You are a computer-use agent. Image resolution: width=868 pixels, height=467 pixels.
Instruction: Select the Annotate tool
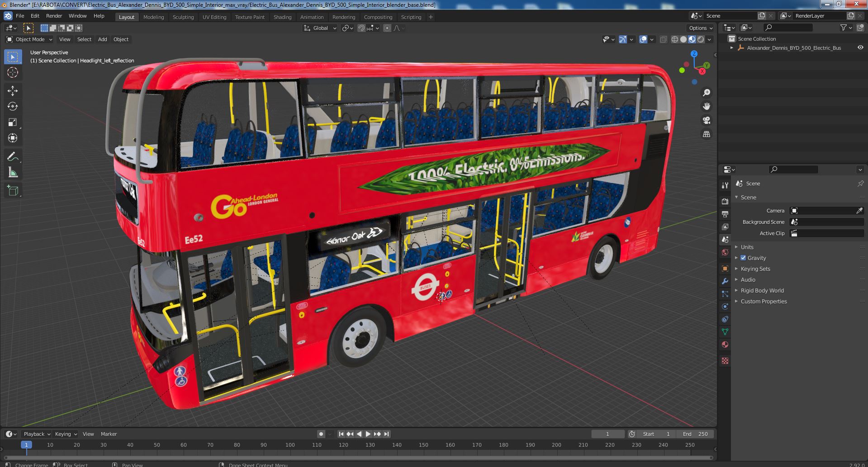tap(13, 156)
